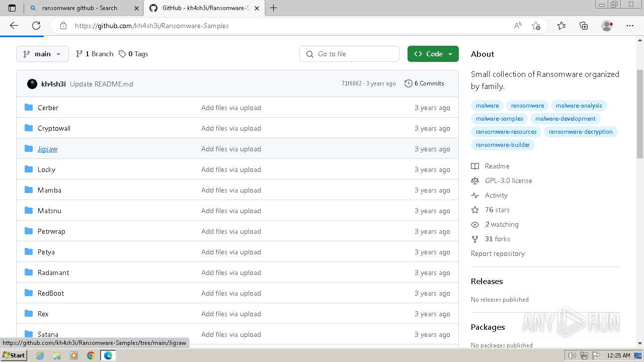Open a new browser tab
This screenshot has width=644, height=362.
(274, 8)
